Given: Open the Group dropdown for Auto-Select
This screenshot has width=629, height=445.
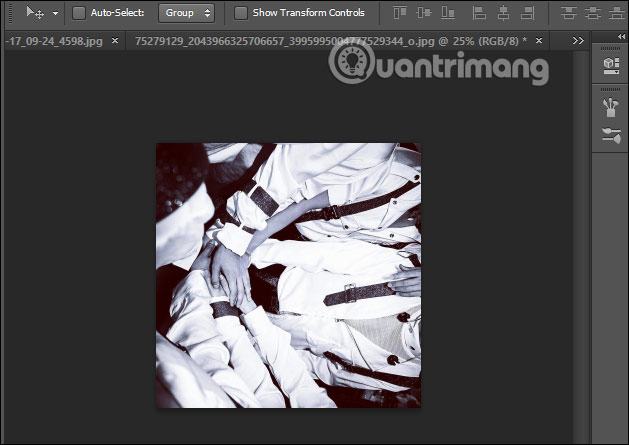Looking at the screenshot, I should [x=187, y=13].
